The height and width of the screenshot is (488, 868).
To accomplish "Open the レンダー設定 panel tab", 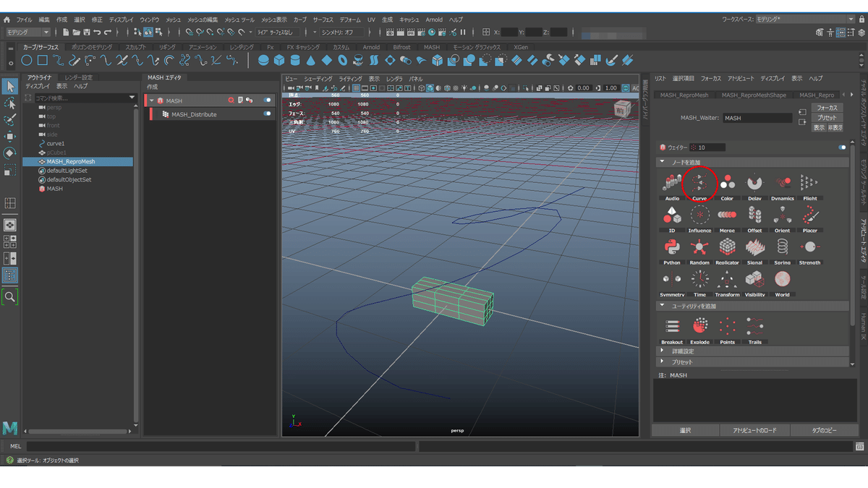I will (79, 77).
